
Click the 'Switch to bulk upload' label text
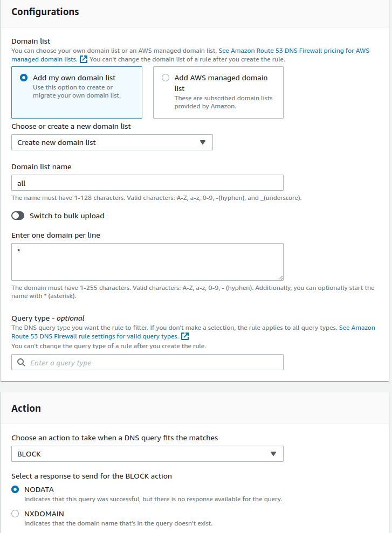point(67,216)
